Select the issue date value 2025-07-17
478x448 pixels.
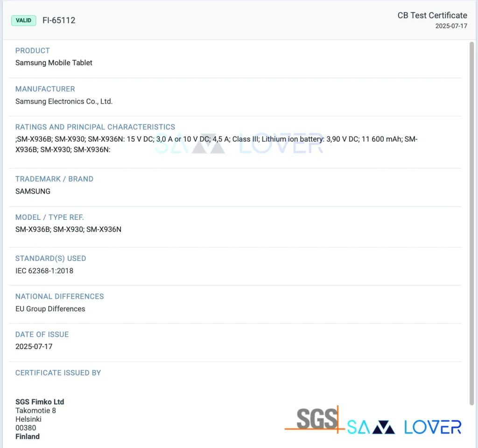[34, 347]
